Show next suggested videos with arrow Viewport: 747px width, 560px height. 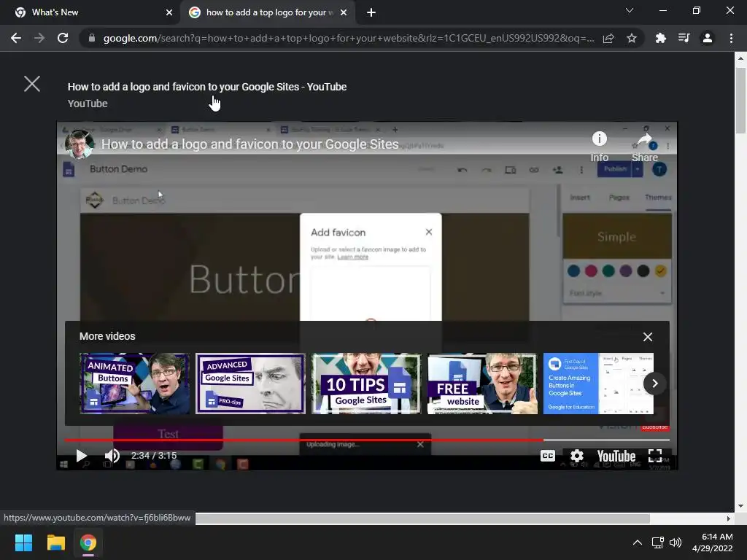coord(654,384)
